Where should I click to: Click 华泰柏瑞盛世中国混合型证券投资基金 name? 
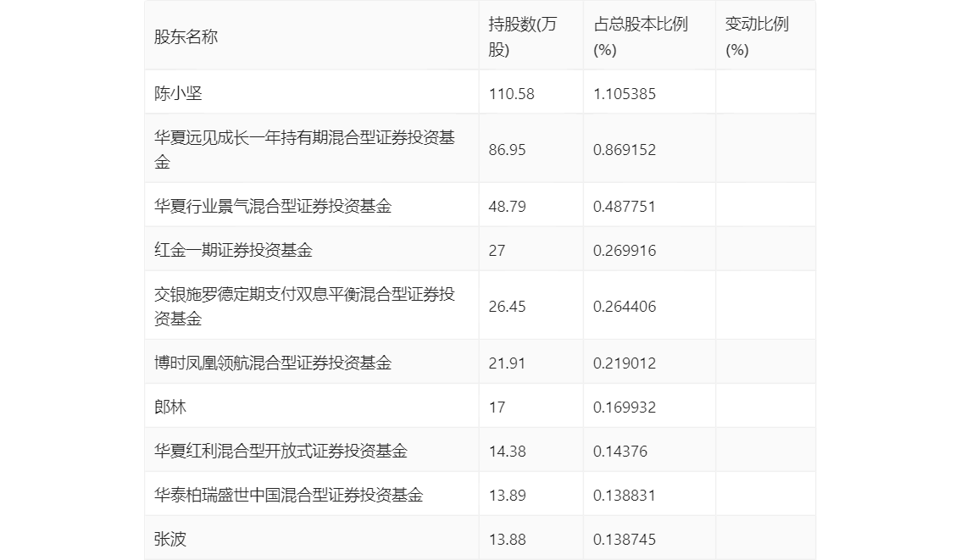pyautogui.click(x=289, y=495)
